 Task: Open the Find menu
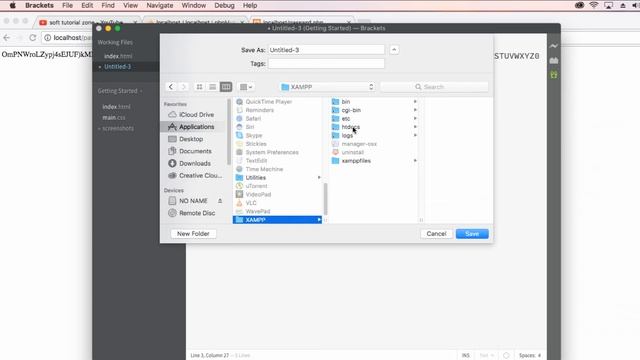pyautogui.click(x=108, y=5)
